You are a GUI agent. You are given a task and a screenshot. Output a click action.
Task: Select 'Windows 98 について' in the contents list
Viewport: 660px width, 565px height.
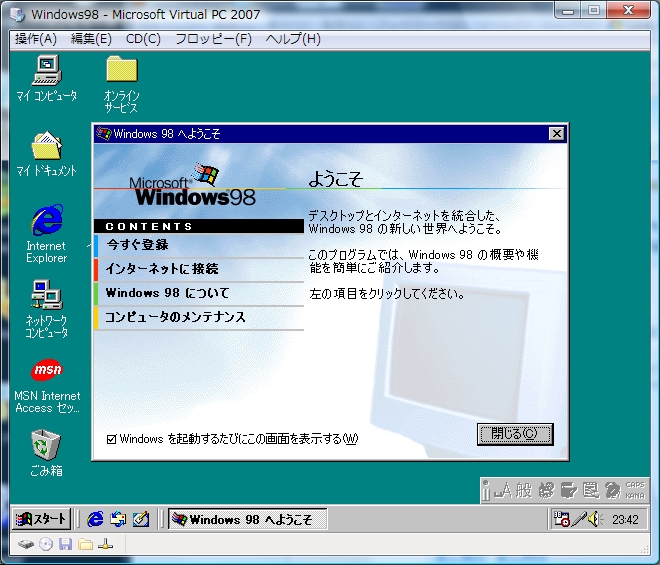(x=199, y=293)
